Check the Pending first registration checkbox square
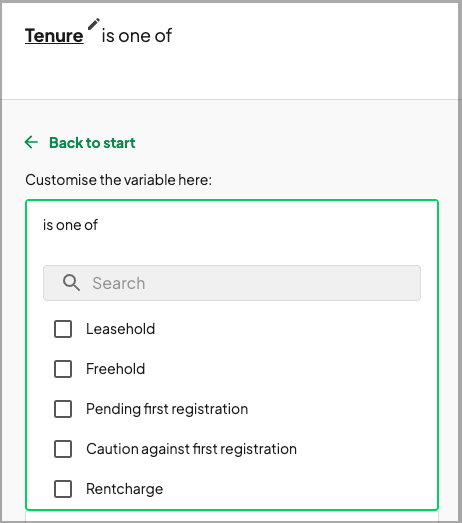462x523 pixels. [63, 409]
